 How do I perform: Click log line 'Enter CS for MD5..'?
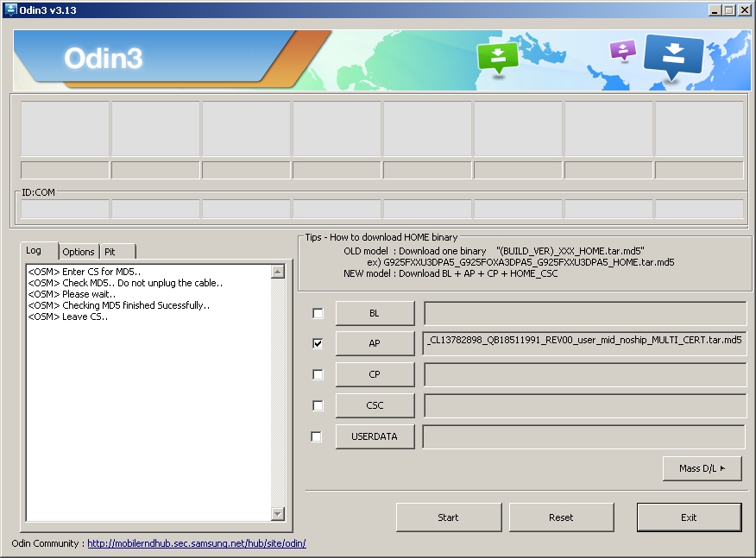coord(85,272)
